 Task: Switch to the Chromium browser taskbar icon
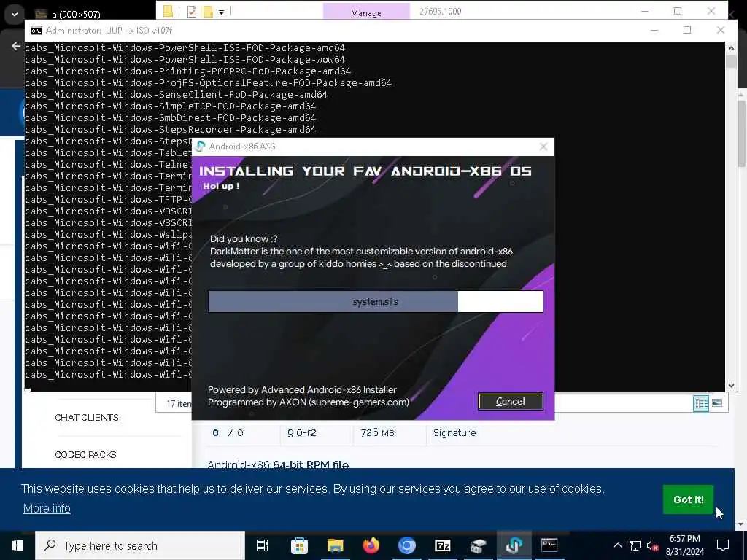pos(407,545)
